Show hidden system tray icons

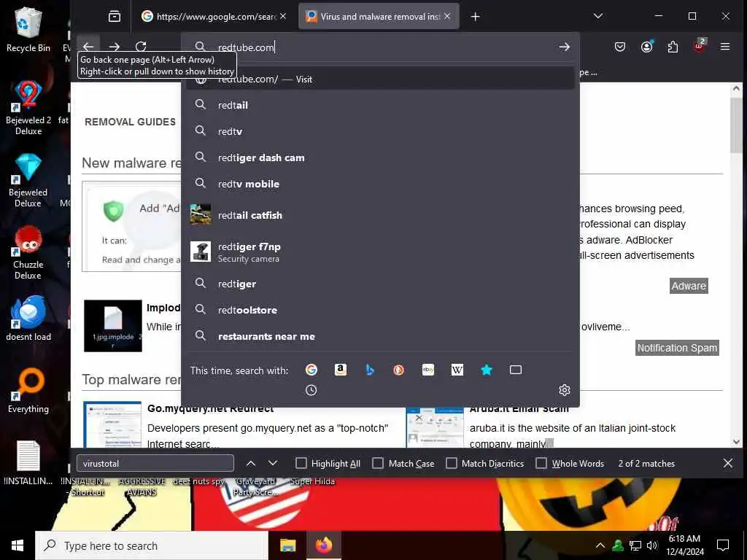[x=600, y=545]
